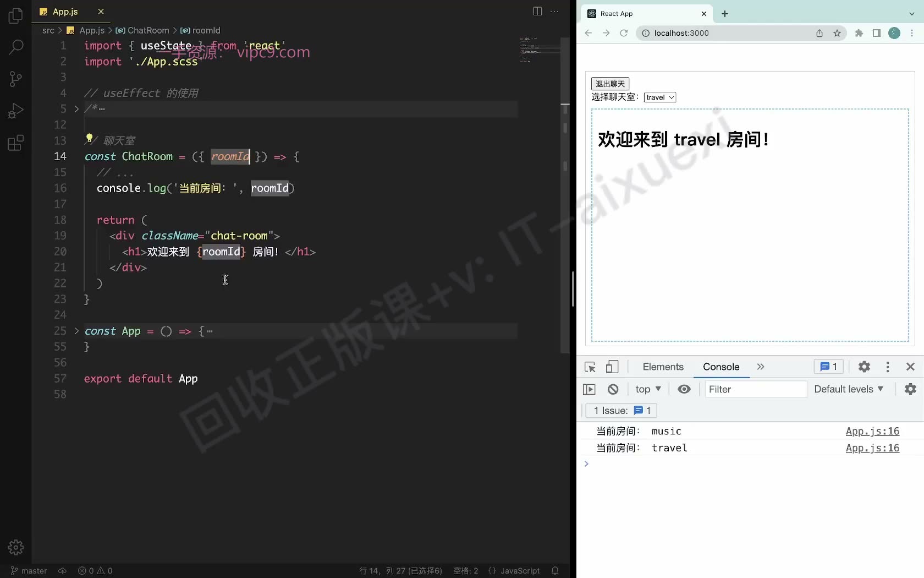This screenshot has height=578, width=924.
Task: Bookmark this page with the star icon
Action: tap(837, 33)
